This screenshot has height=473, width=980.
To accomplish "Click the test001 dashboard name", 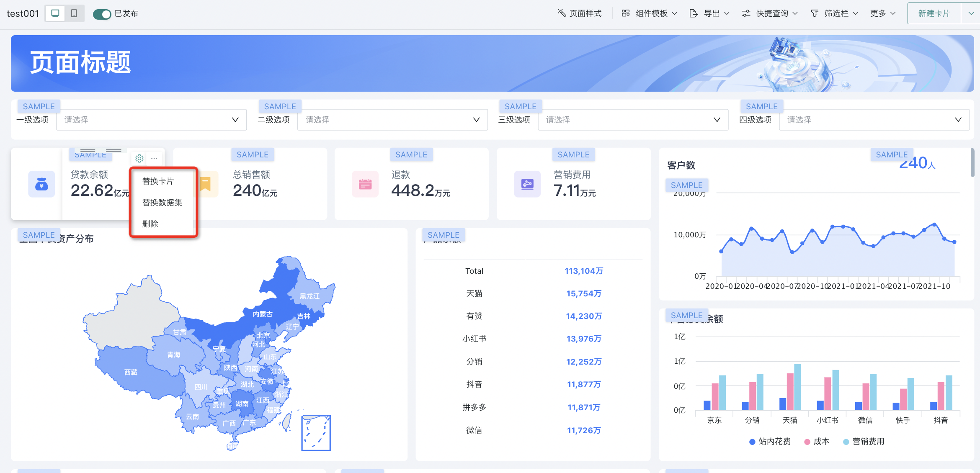I will tap(23, 13).
